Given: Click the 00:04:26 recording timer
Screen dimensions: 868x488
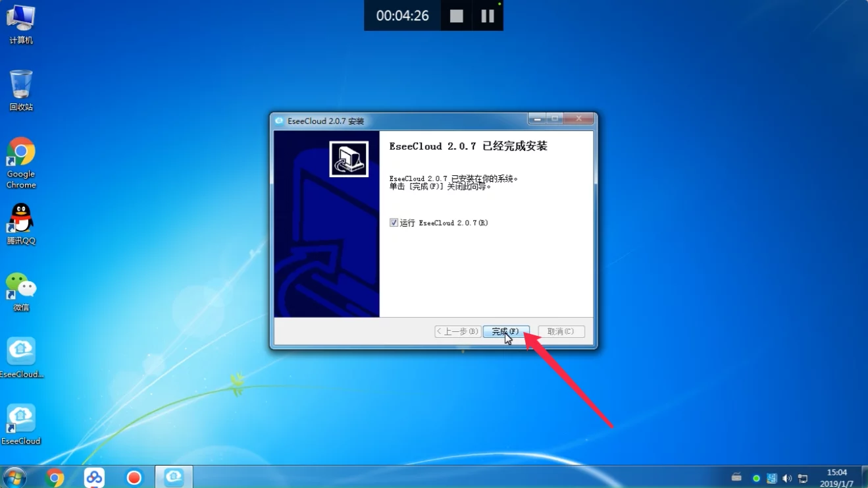Looking at the screenshot, I should (403, 16).
